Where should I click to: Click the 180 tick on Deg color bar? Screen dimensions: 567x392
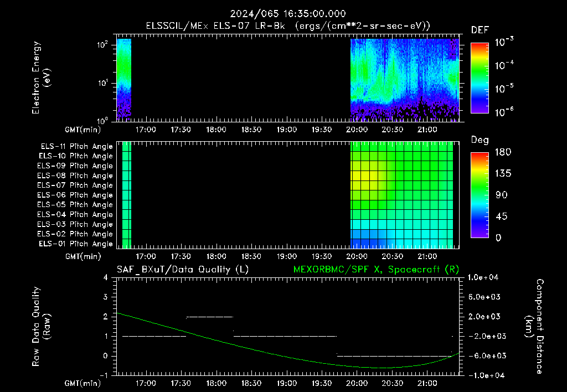503,152
